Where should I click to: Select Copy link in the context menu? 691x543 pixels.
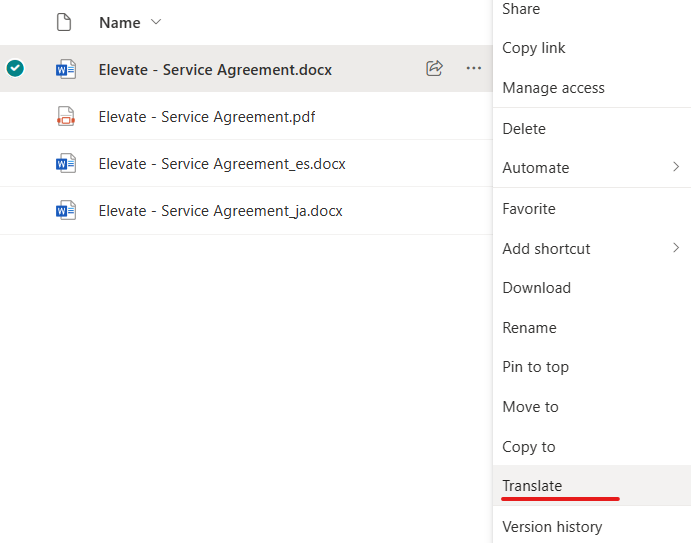click(534, 48)
